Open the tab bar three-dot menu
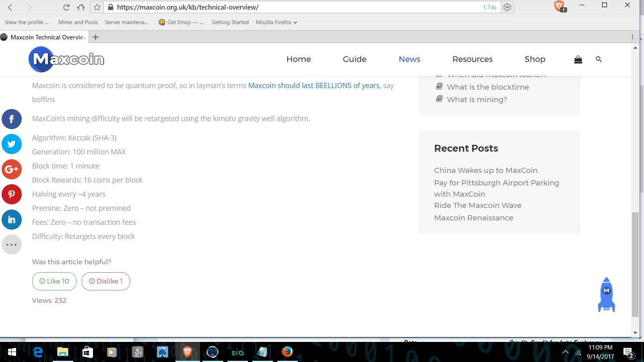 (632, 37)
